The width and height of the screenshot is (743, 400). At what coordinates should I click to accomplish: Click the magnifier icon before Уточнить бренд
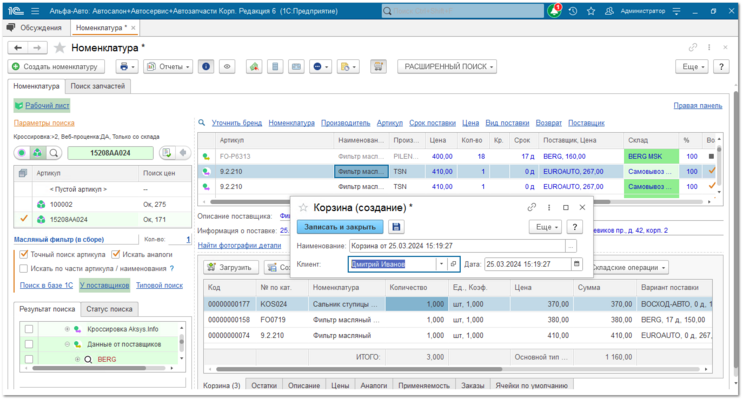click(x=202, y=123)
